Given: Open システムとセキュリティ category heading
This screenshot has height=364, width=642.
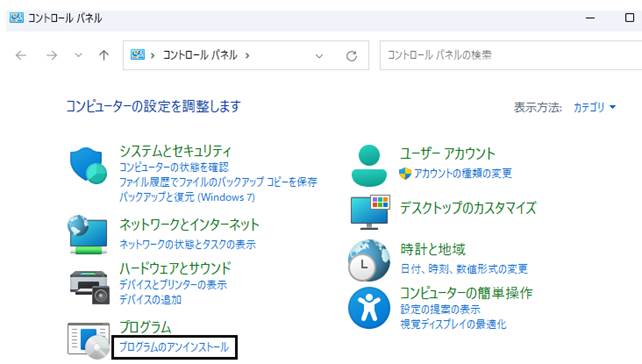Looking at the screenshot, I should [175, 151].
